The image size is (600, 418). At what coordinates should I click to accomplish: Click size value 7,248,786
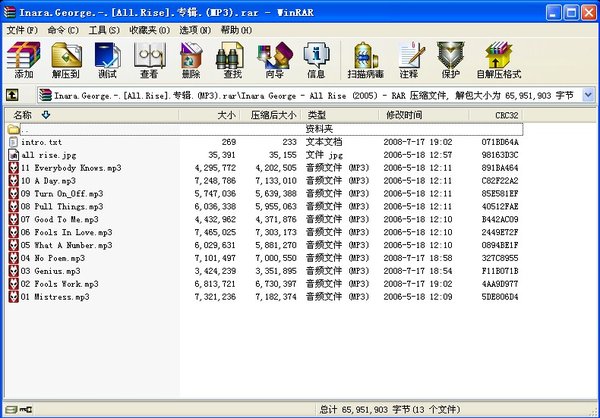click(x=215, y=181)
